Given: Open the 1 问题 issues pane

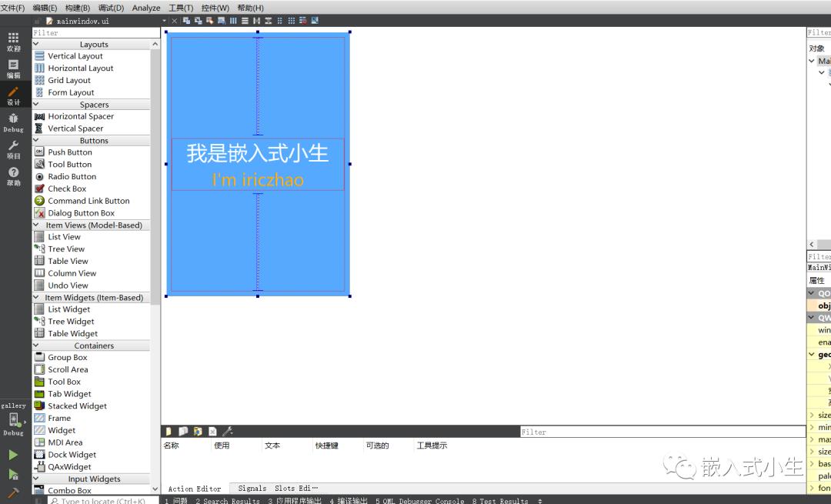Looking at the screenshot, I should (176, 500).
